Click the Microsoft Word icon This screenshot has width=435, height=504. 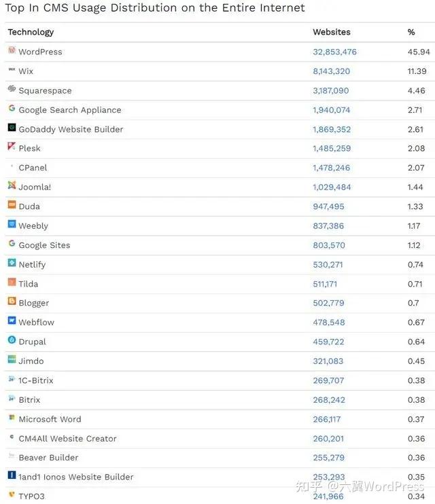click(12, 418)
